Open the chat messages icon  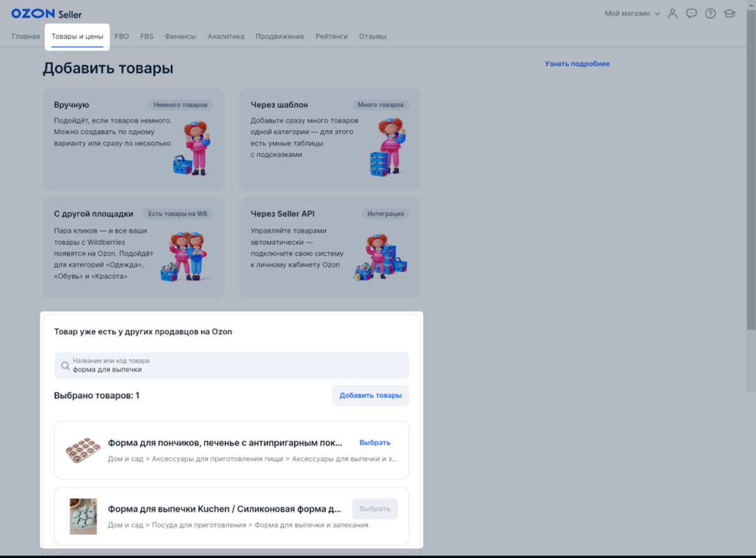(691, 13)
